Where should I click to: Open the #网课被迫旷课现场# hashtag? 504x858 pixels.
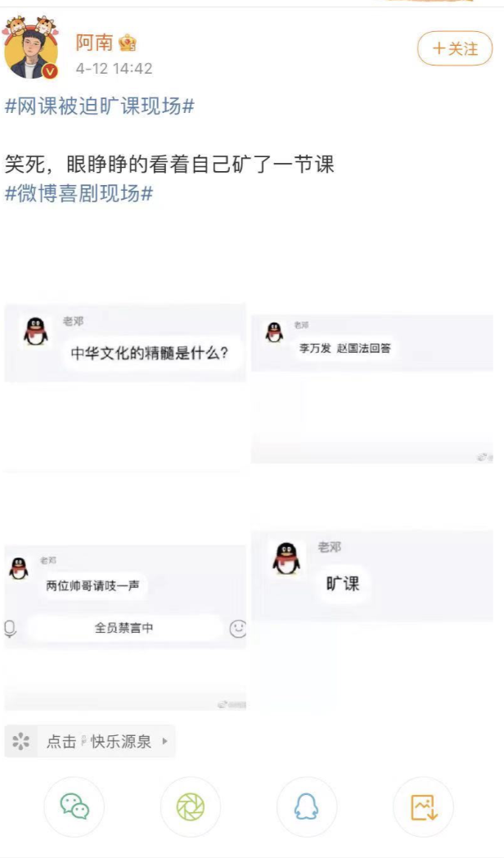tap(100, 106)
